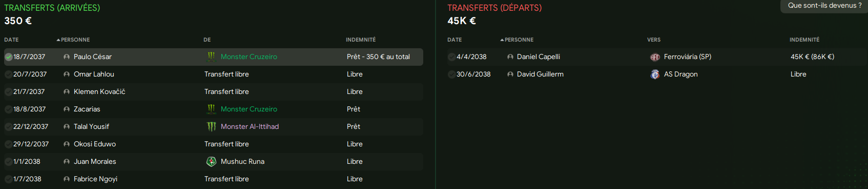Click person icon beside Daniel Capelli
Viewport: 868px width, 189px height.
[x=510, y=57]
